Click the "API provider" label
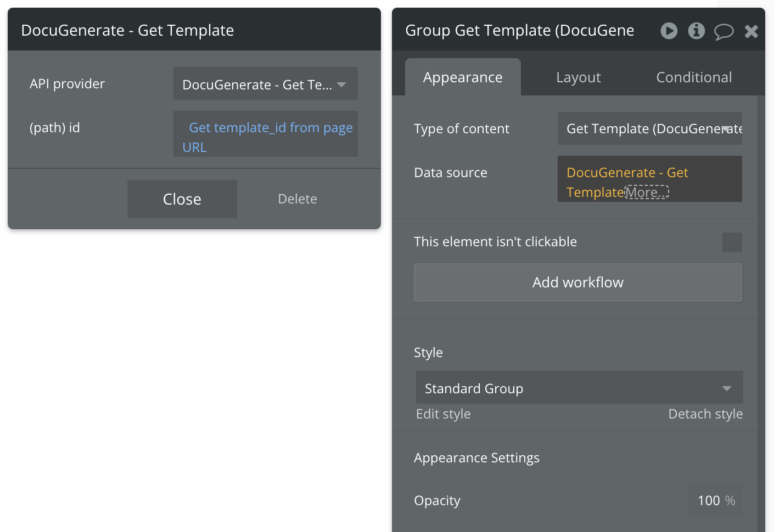This screenshot has width=774, height=532. (67, 84)
